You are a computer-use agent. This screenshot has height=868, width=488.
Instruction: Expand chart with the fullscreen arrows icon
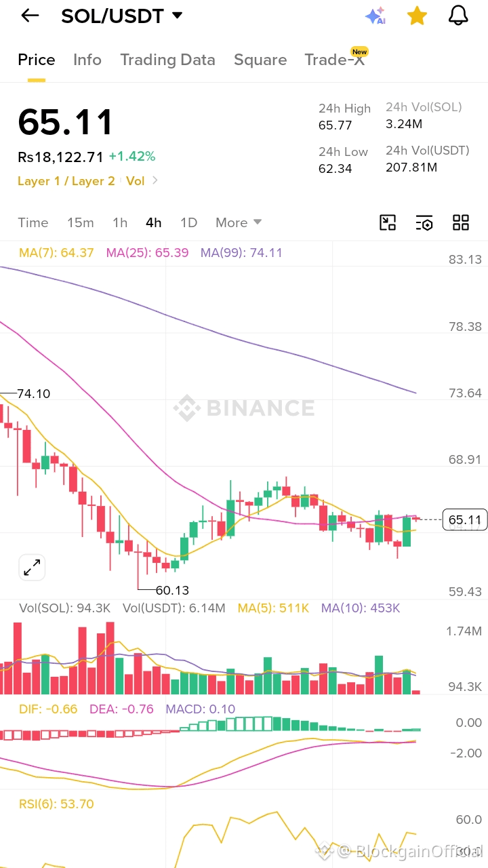point(32,568)
